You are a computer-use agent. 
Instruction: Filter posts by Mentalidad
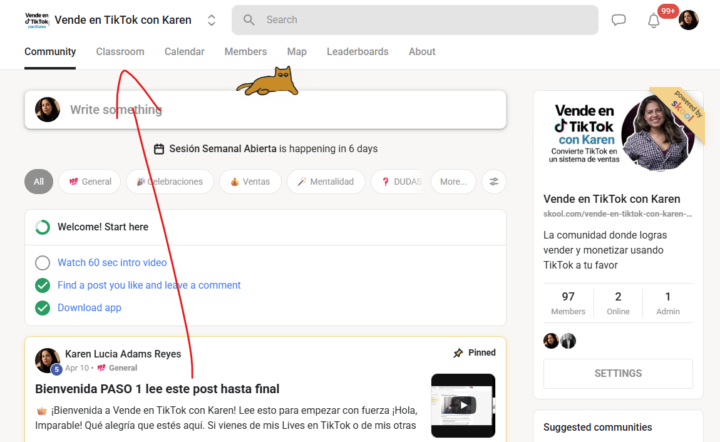pos(326,182)
